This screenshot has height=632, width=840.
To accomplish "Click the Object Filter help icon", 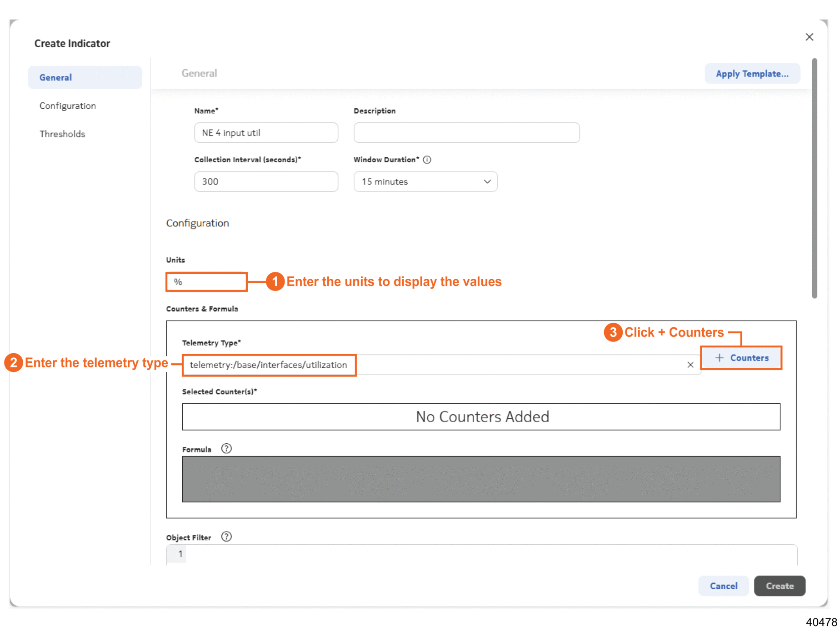I will tap(226, 537).
